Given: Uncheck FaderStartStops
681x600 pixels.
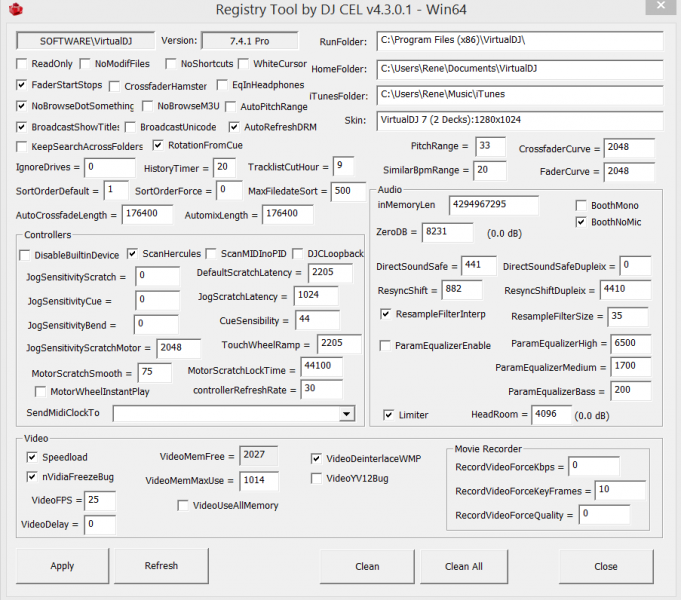Looking at the screenshot, I should pos(21,85).
